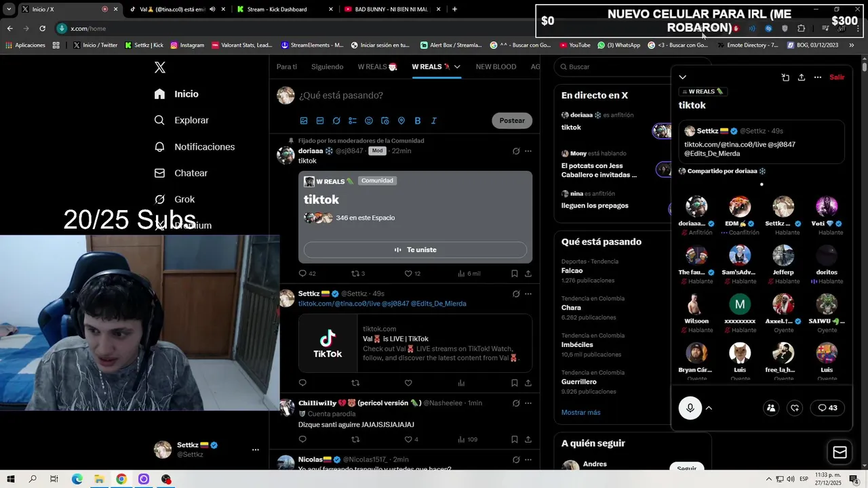Open the Windows Start menu
Viewport: 868px width, 488px height.
coord(11,479)
